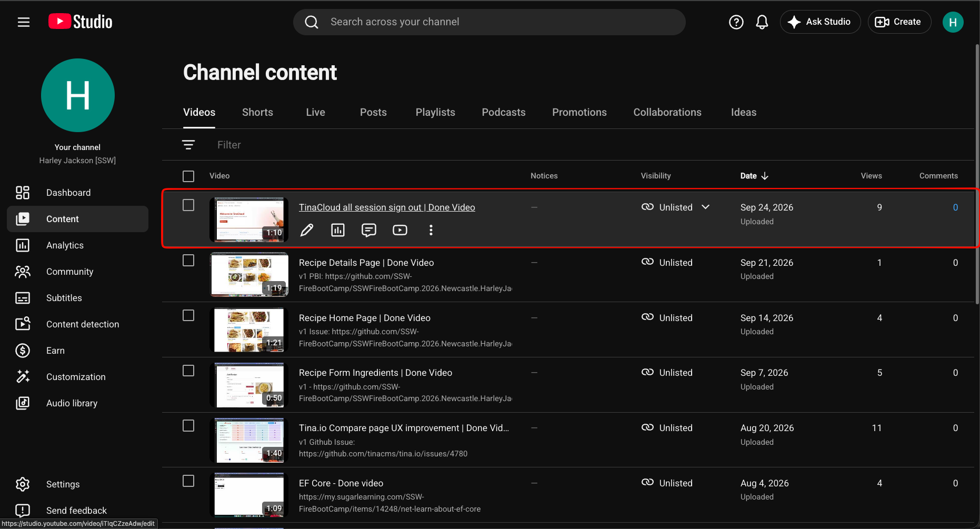Open the hamburger navigation menu

(x=24, y=22)
